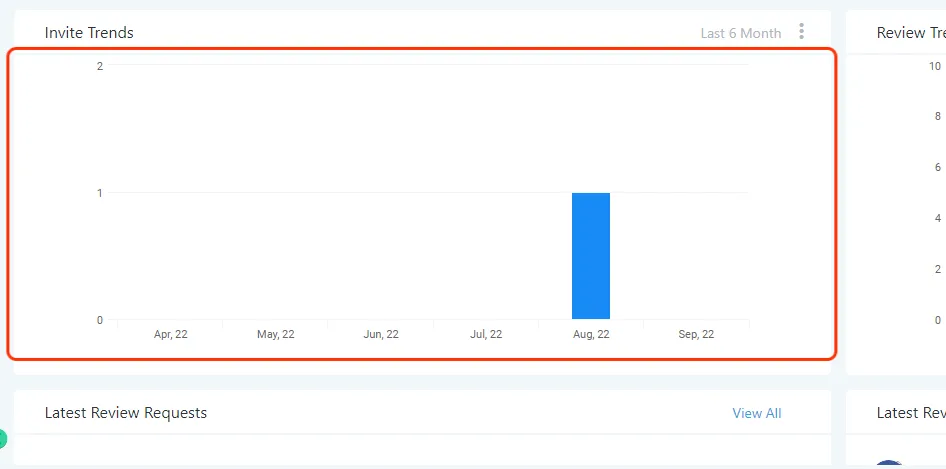This screenshot has width=946, height=469.
Task: Click the green circular widget at left edge
Action: [2, 439]
